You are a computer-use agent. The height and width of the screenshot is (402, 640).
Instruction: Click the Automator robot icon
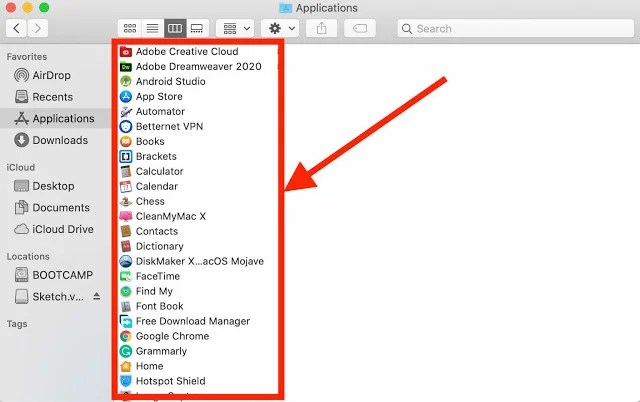[126, 111]
